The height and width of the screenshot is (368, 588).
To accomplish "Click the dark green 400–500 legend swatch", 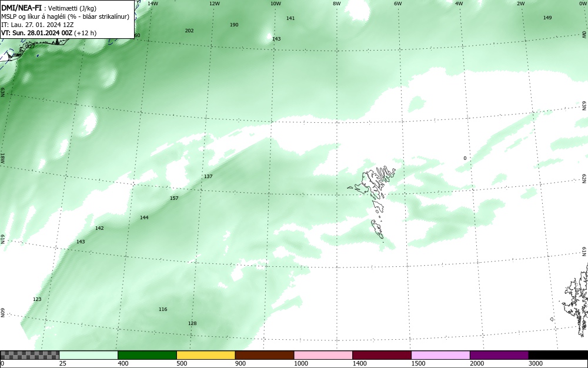I will (x=147, y=355).
